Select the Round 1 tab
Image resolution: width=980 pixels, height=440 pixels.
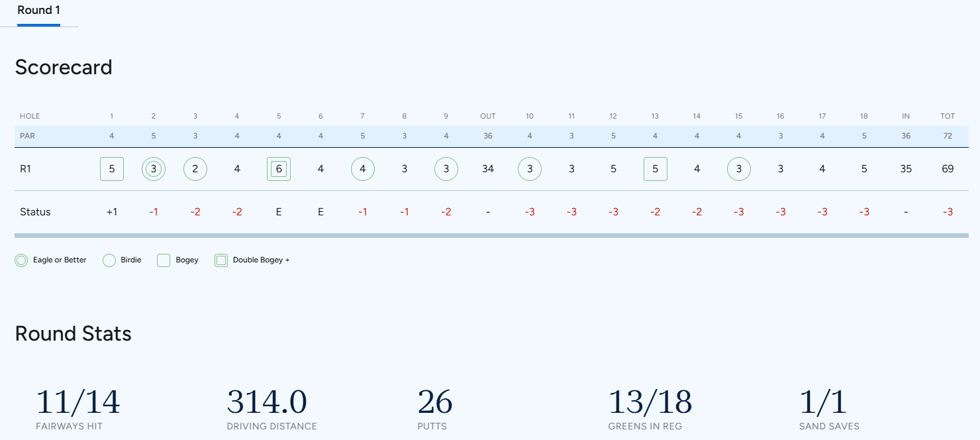38,11
